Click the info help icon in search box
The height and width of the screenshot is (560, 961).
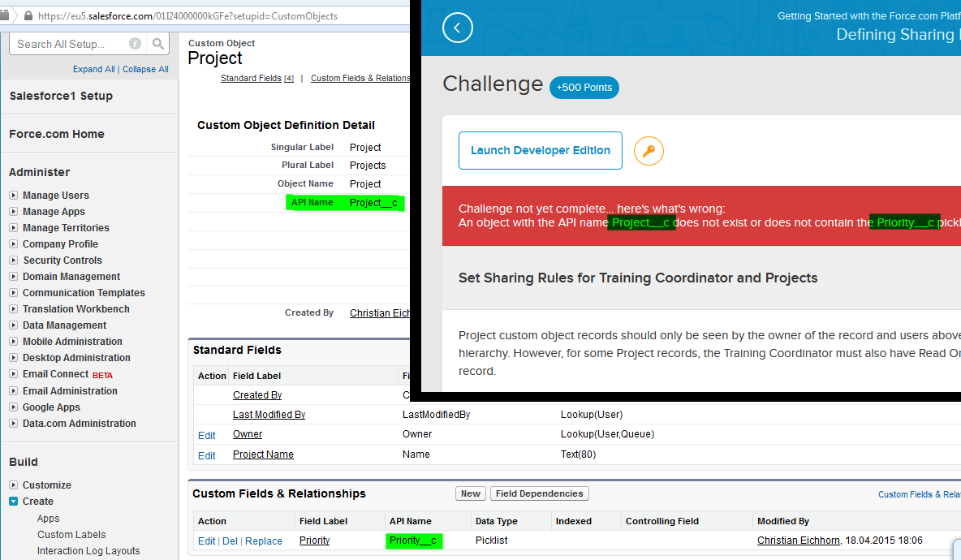tap(135, 44)
